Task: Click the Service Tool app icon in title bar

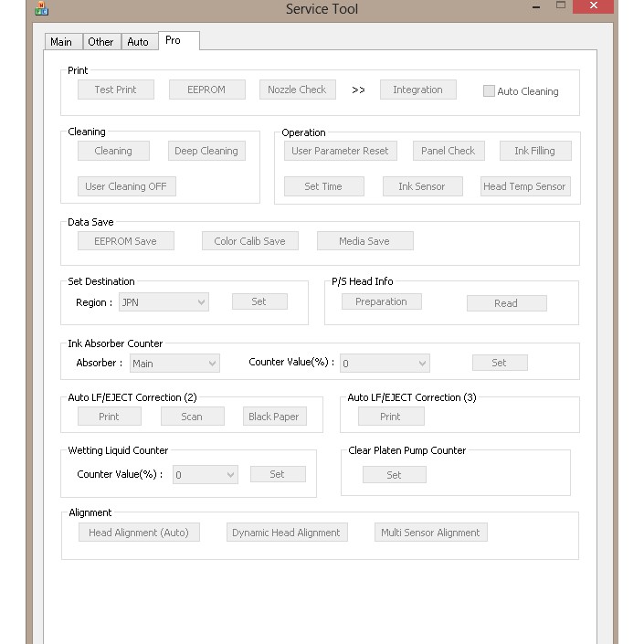Action: coord(41,9)
